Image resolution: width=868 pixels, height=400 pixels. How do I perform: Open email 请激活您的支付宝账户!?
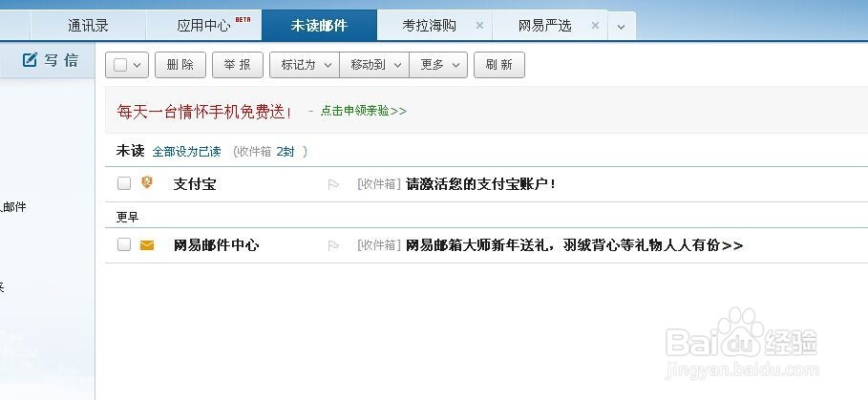pos(481,184)
